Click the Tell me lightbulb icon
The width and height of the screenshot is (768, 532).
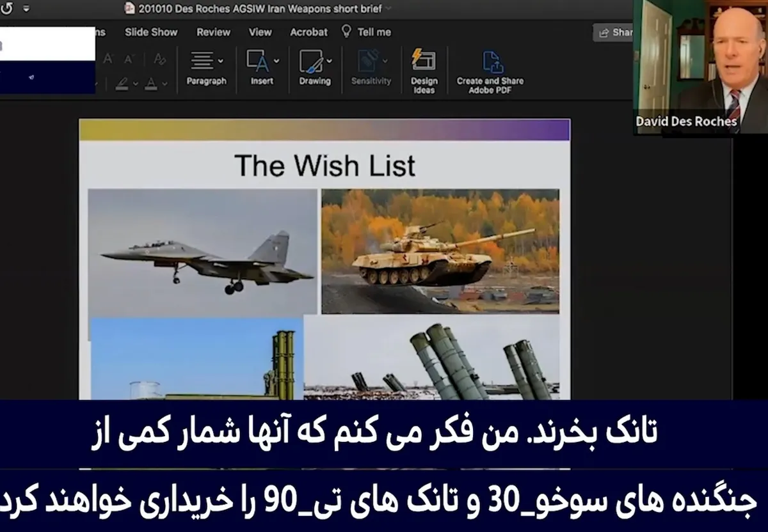347,31
